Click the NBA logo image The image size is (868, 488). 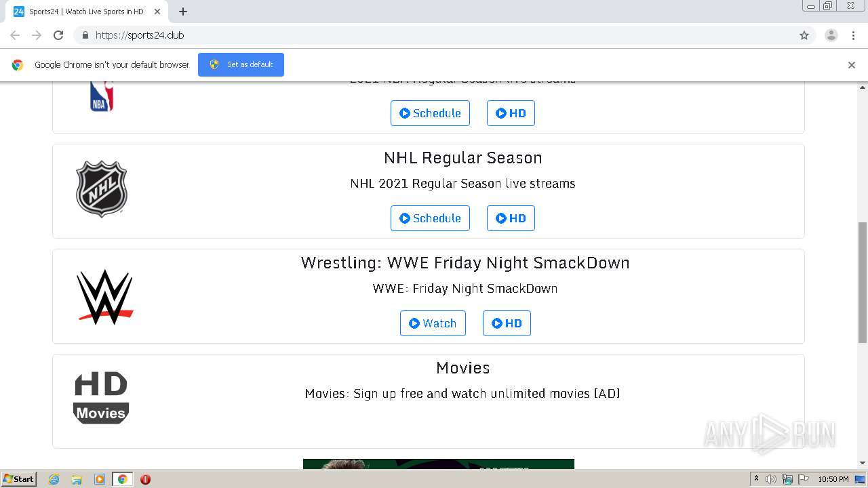tap(102, 96)
